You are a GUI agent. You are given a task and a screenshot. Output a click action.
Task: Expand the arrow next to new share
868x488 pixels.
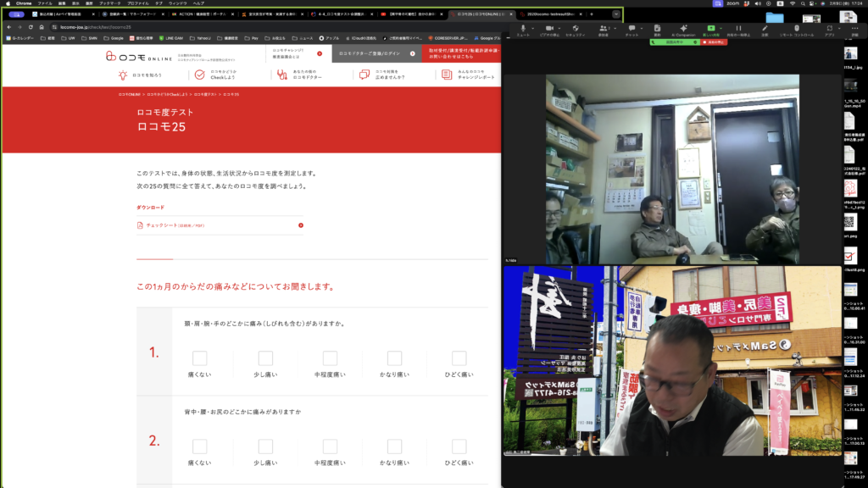coord(721,28)
